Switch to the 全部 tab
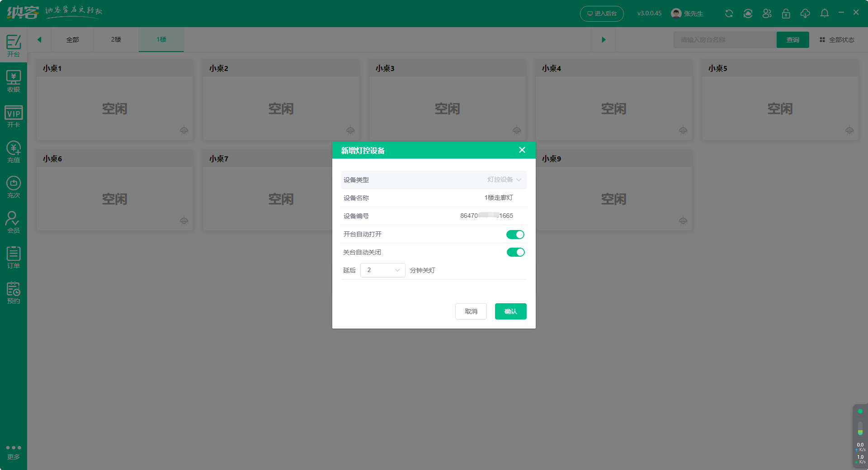868x470 pixels. click(x=72, y=40)
